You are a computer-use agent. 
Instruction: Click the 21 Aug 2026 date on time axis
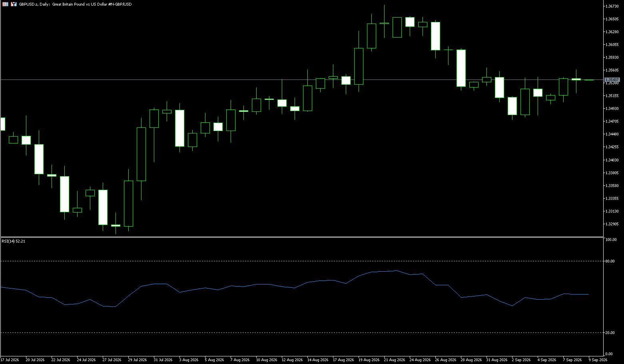[x=395, y=360]
